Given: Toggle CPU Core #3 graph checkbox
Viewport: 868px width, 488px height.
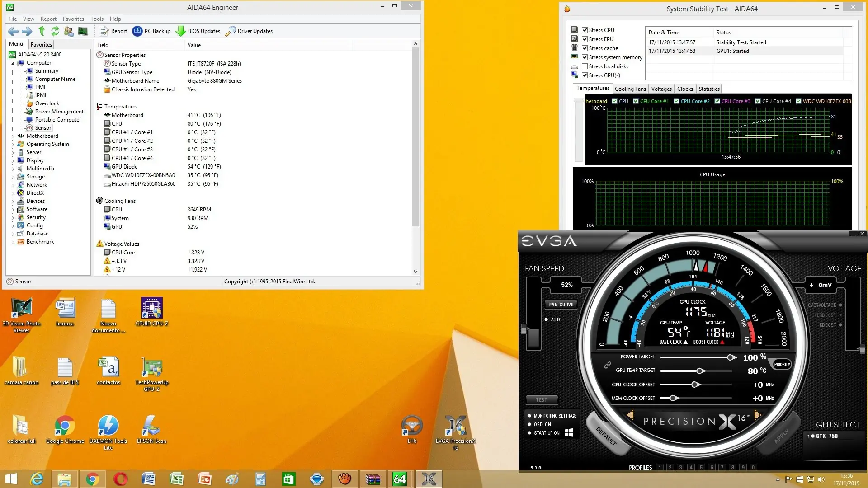Looking at the screenshot, I should coord(717,101).
